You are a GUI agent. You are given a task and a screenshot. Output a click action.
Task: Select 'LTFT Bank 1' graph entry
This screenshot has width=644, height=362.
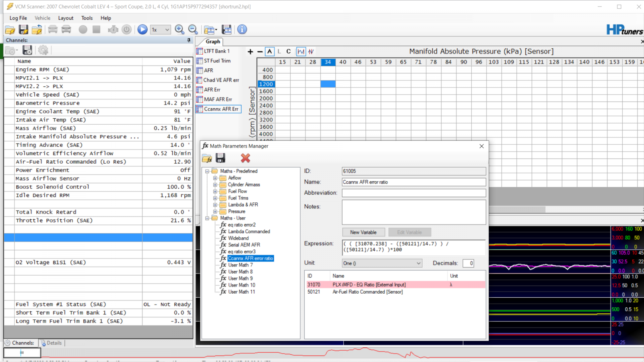[x=213, y=51]
